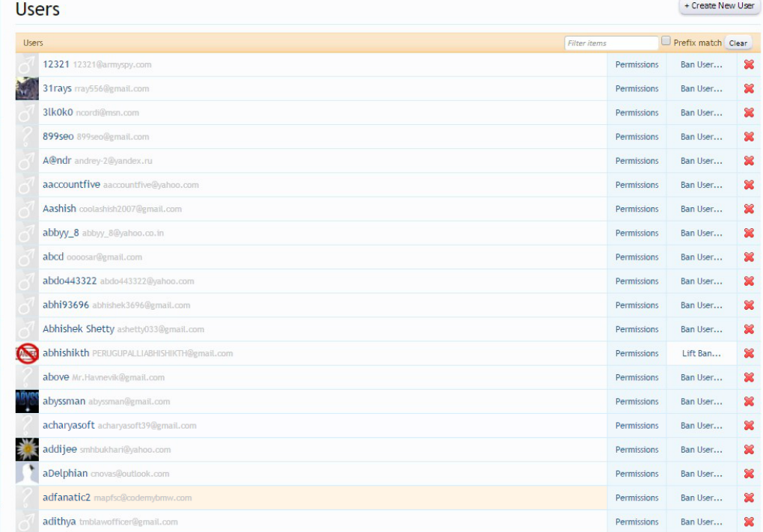
Task: Click addijee's flower avatar
Action: point(27,450)
